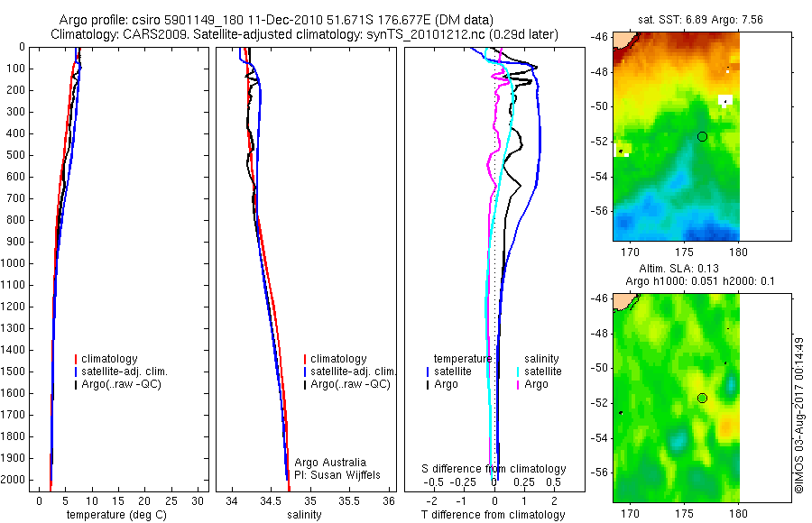
Task: Click the cyan salinity satellite legend swatch
Action: click(518, 372)
